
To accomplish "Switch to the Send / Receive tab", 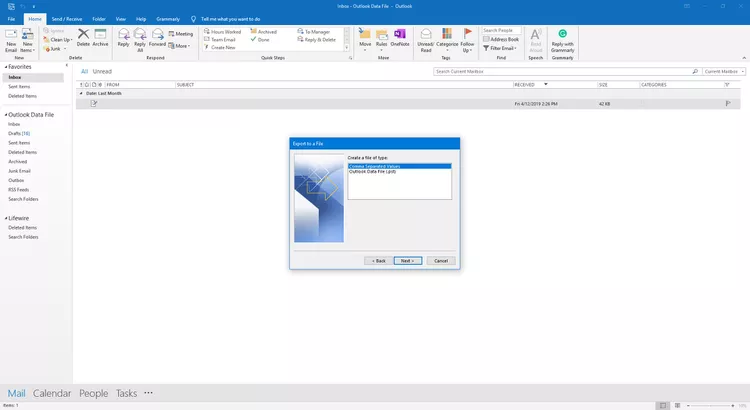I will tap(66, 19).
